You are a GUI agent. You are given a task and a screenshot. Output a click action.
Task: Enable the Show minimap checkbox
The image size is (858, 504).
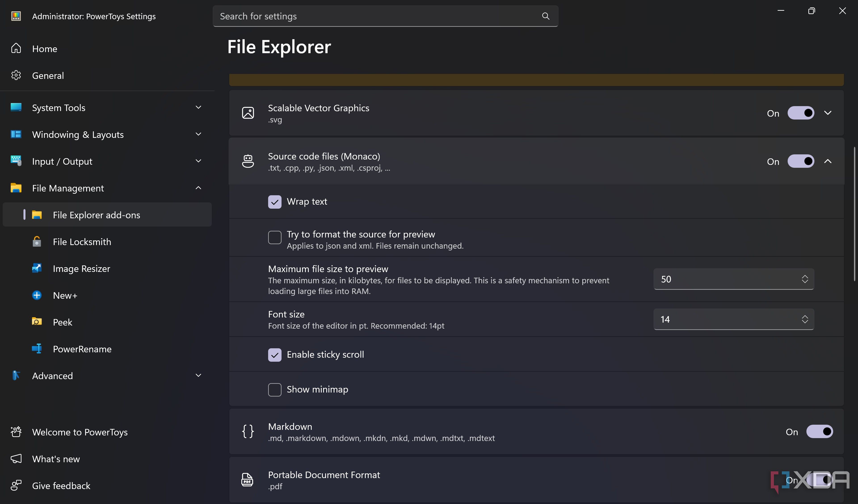tap(274, 390)
